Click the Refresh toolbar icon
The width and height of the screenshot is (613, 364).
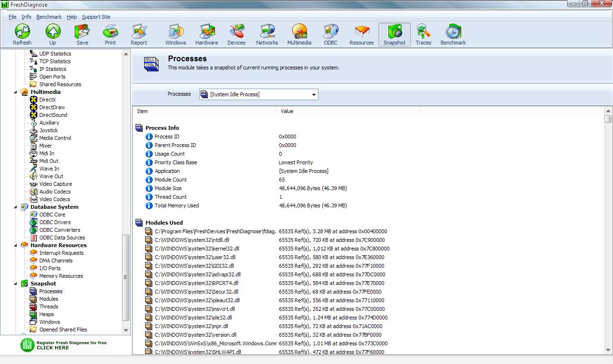coord(22,34)
